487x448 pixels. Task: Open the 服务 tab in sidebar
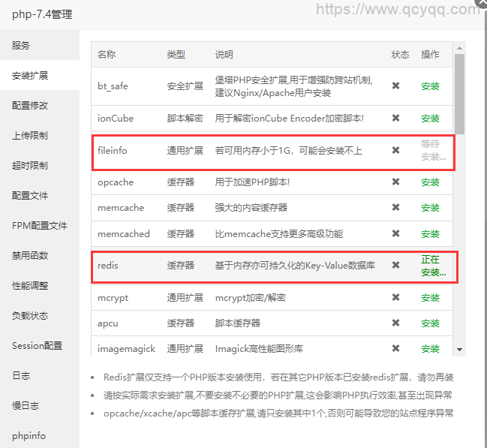(x=21, y=45)
